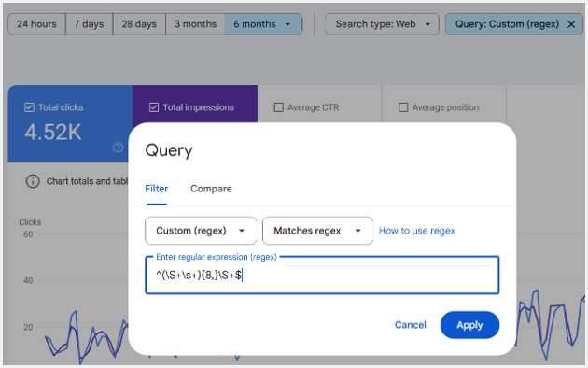Toggle Total impressions checkbox
This screenshot has height=368, width=588.
pyautogui.click(x=154, y=107)
